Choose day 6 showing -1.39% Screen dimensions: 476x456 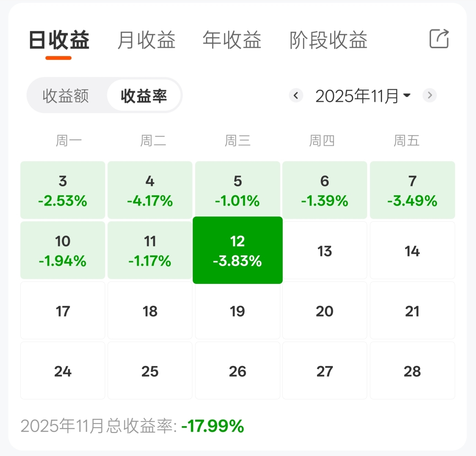coord(325,190)
